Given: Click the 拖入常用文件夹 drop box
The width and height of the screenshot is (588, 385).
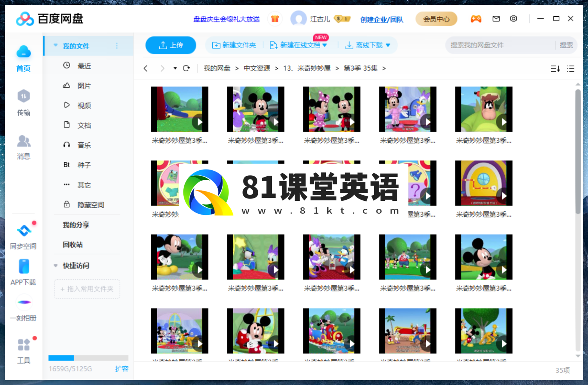Looking at the screenshot, I should [x=87, y=289].
